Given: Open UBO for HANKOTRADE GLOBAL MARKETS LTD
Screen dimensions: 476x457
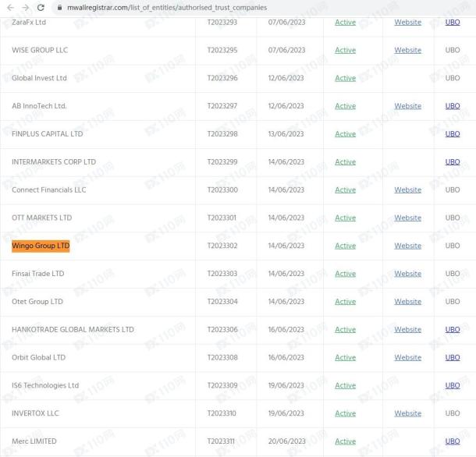Looking at the screenshot, I should pos(452,330).
